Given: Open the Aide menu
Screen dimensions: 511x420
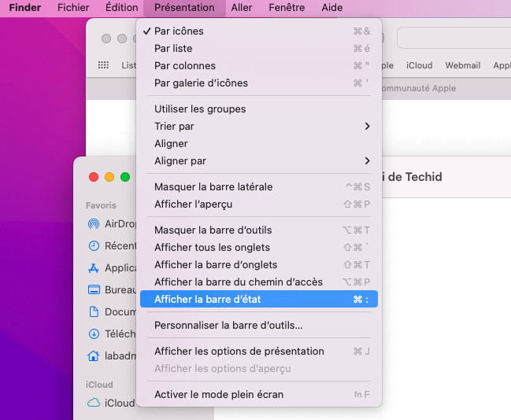Looking at the screenshot, I should [332, 8].
